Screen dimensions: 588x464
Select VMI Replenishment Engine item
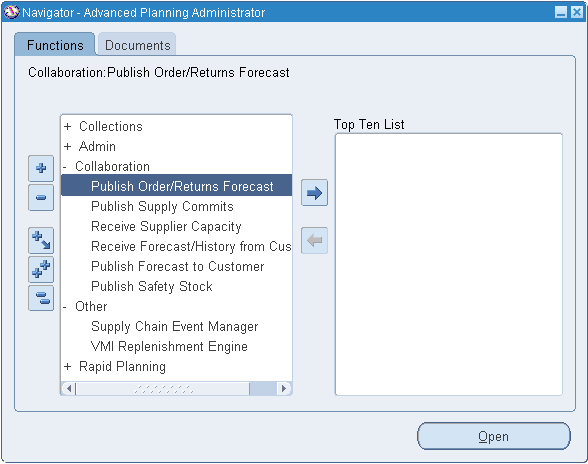point(169,346)
